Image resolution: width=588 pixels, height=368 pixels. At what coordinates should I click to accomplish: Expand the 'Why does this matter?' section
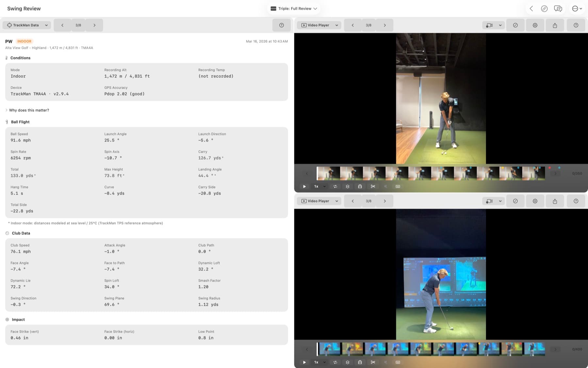(27, 110)
